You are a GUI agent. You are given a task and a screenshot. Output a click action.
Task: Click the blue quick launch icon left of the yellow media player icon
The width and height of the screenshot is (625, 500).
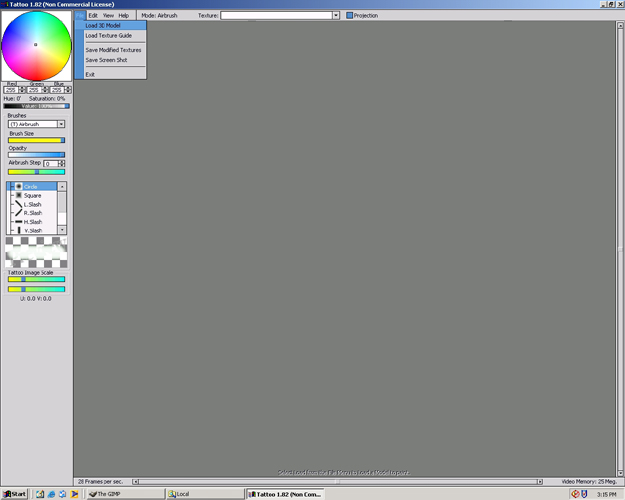point(63,494)
